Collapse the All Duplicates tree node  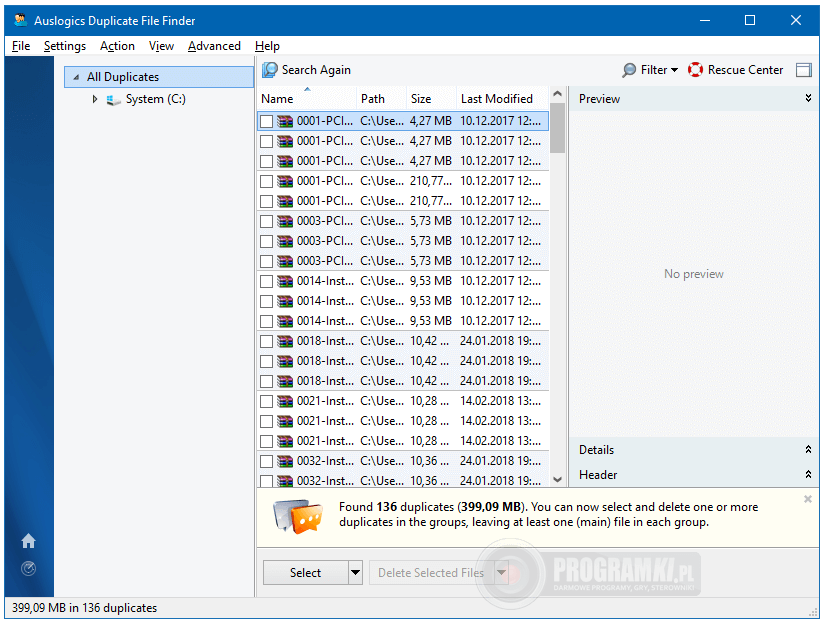[76, 77]
